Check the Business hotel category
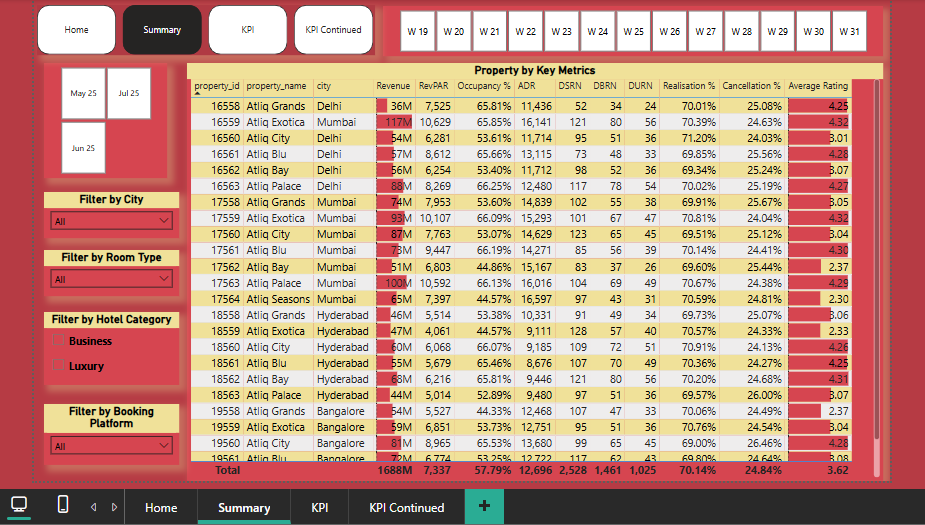Screen dimensions: 925x525 click(58, 340)
